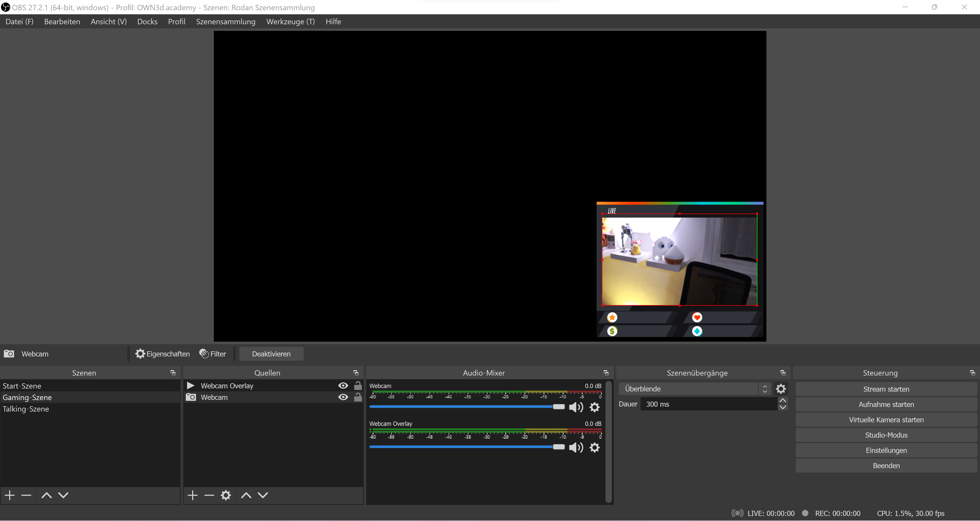Open source properties gear in Quellen toolbar
This screenshot has height=521, width=980.
coord(226,495)
